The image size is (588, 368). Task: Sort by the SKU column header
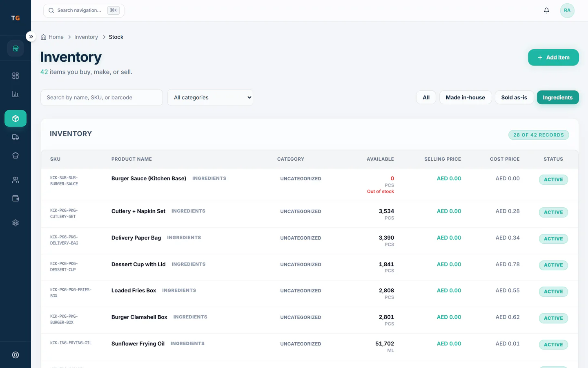[55, 159]
